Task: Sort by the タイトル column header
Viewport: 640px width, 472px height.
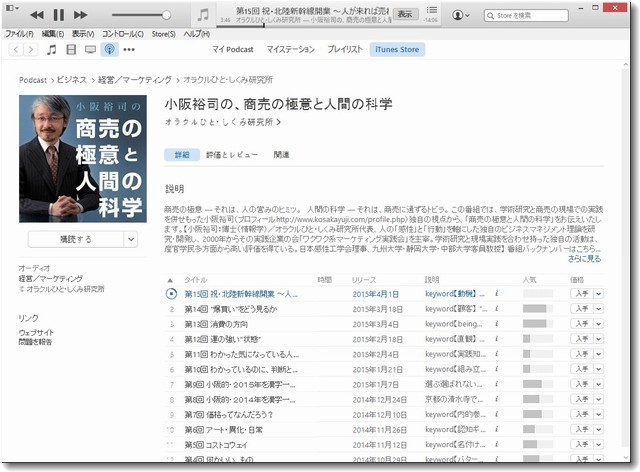Action: [196, 280]
